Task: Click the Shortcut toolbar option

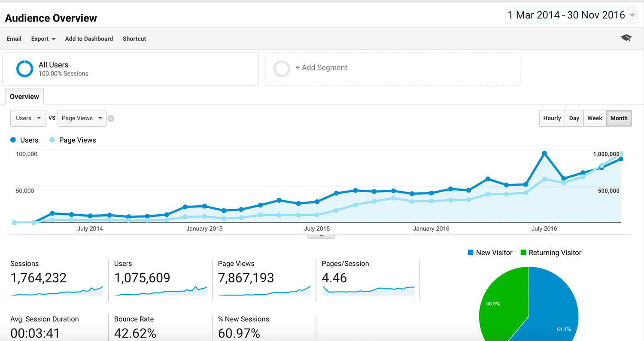Action: click(x=134, y=39)
